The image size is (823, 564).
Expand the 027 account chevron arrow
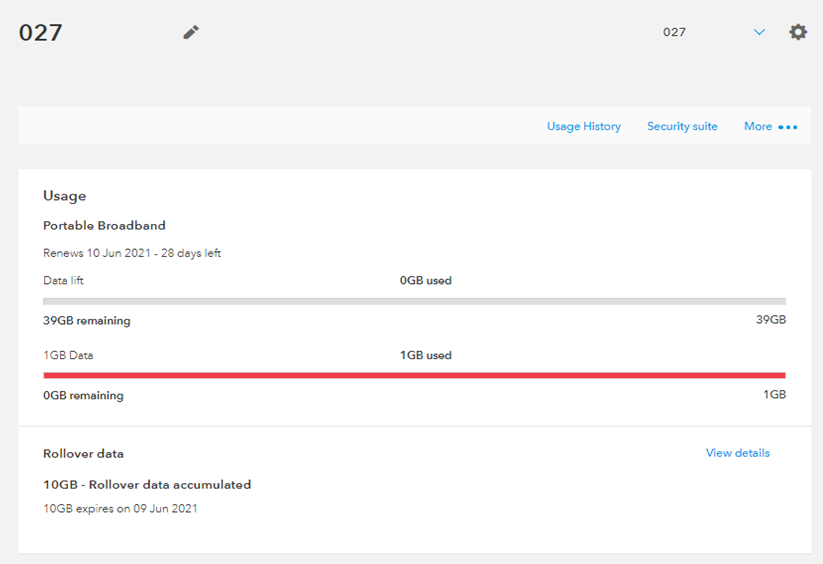(759, 32)
